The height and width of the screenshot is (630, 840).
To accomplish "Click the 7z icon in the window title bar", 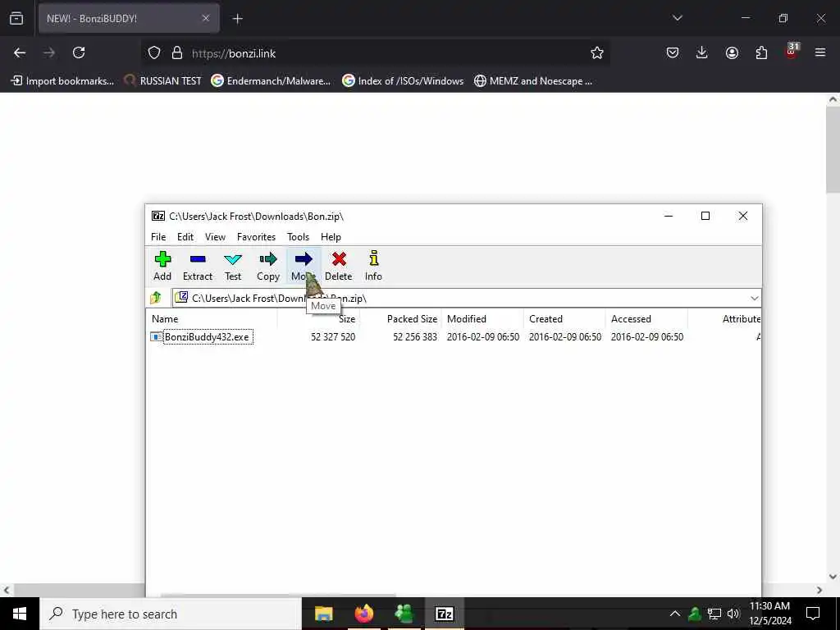I will (158, 216).
